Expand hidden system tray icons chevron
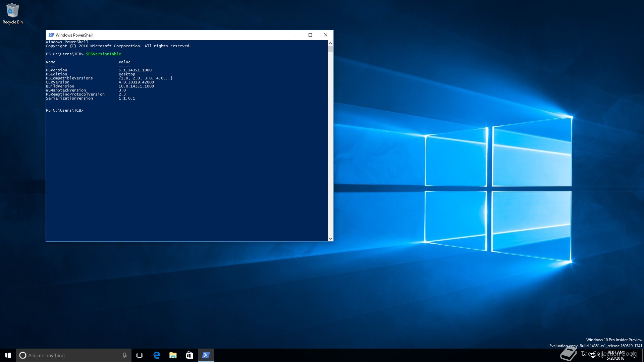 pyautogui.click(x=584, y=355)
